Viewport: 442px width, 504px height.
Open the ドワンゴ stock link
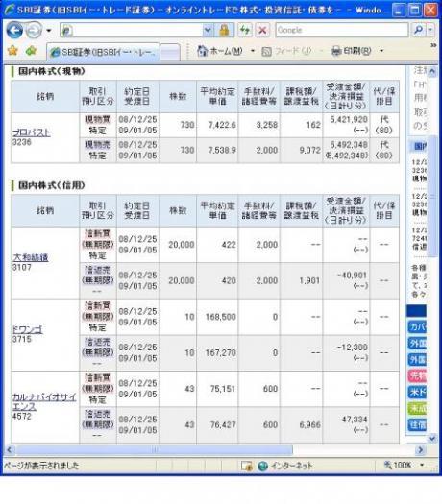tap(27, 329)
